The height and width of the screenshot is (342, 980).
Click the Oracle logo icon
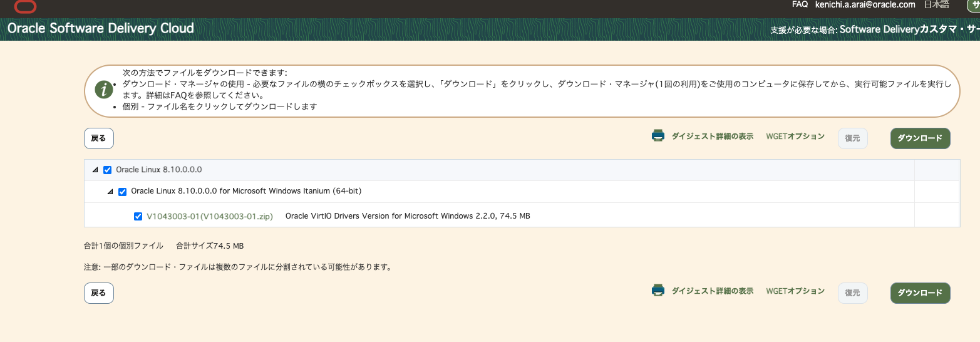click(25, 6)
